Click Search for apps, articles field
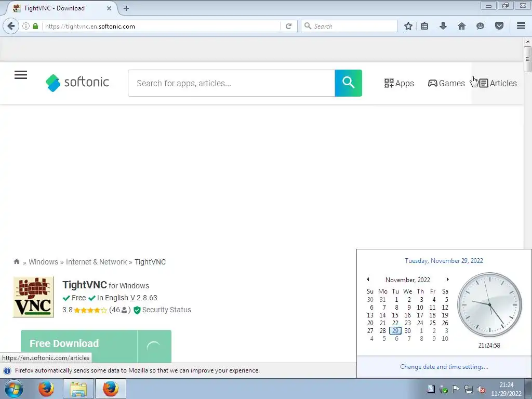Viewport: 532px width, 399px height. (x=231, y=83)
